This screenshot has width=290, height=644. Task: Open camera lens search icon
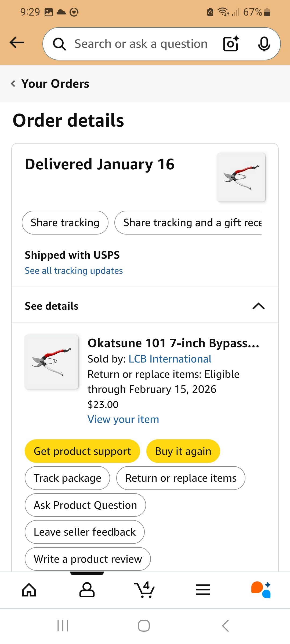(x=231, y=44)
